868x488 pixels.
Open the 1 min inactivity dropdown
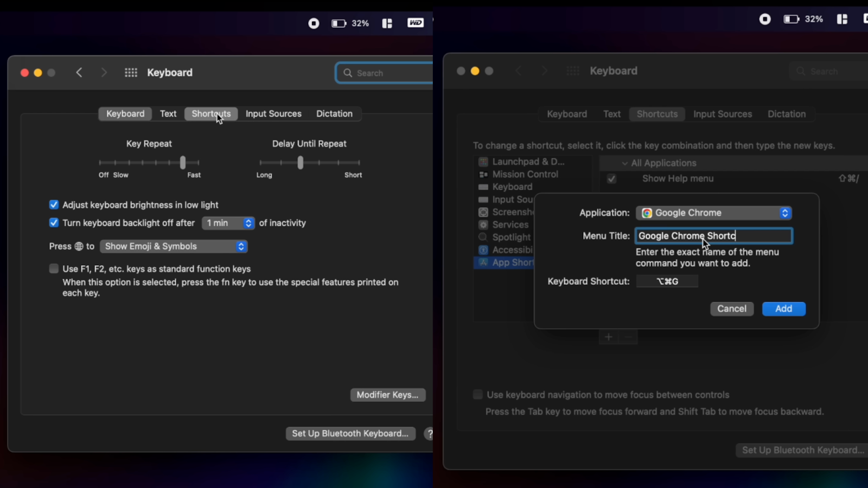(228, 223)
